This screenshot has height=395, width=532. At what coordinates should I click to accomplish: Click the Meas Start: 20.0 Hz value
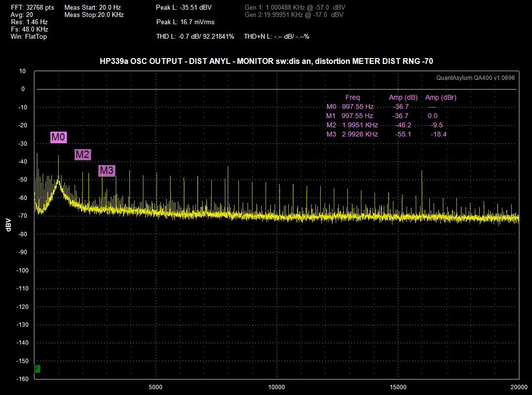point(93,7)
